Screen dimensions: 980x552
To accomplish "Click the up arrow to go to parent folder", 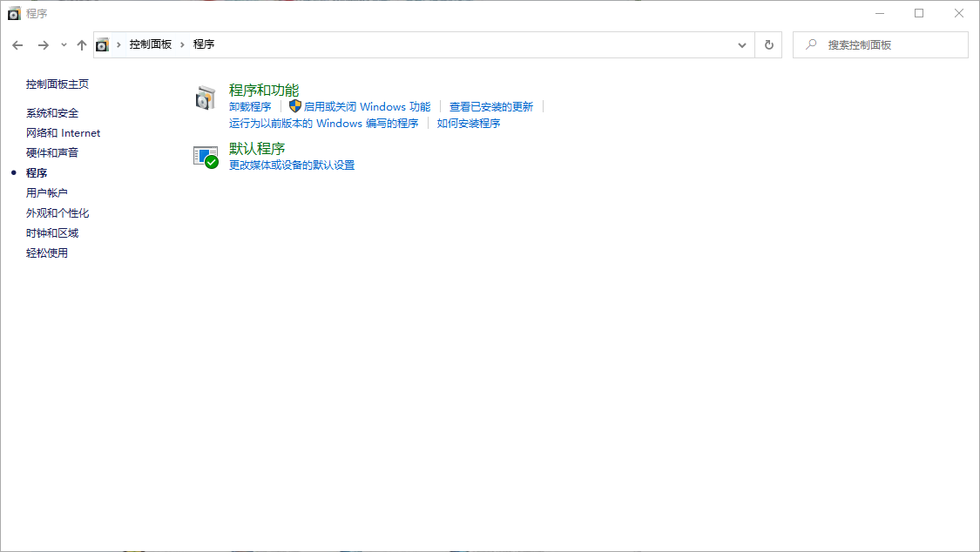I will [x=82, y=44].
